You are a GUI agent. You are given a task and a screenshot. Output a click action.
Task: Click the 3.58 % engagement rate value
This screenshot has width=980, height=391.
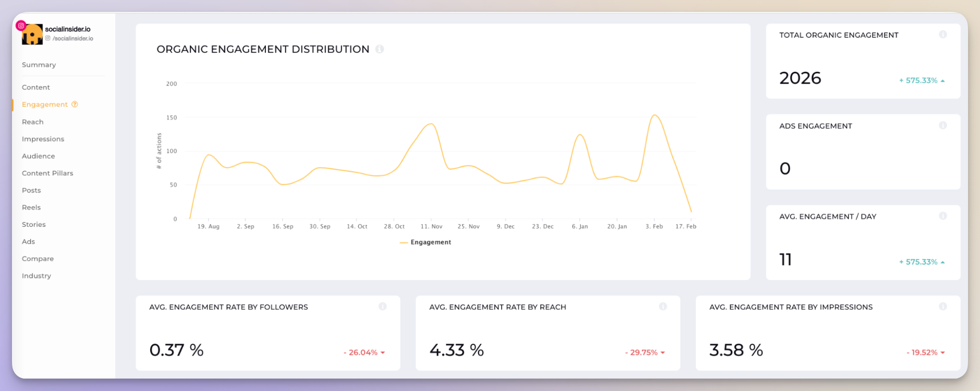coord(736,350)
